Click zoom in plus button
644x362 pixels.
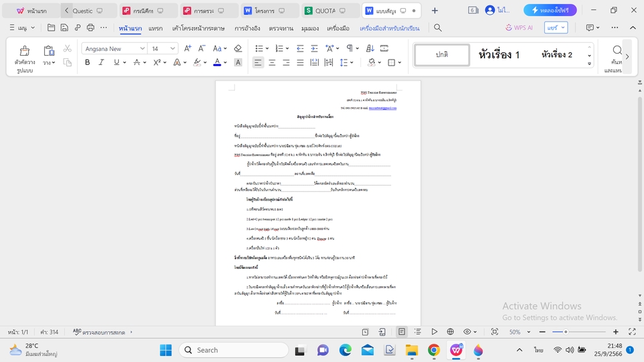[x=616, y=332]
